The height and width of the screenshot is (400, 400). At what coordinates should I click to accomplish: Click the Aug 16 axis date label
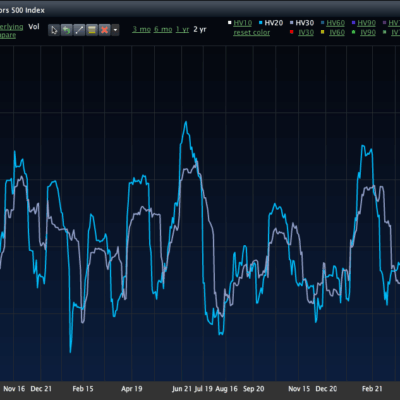coord(227,389)
